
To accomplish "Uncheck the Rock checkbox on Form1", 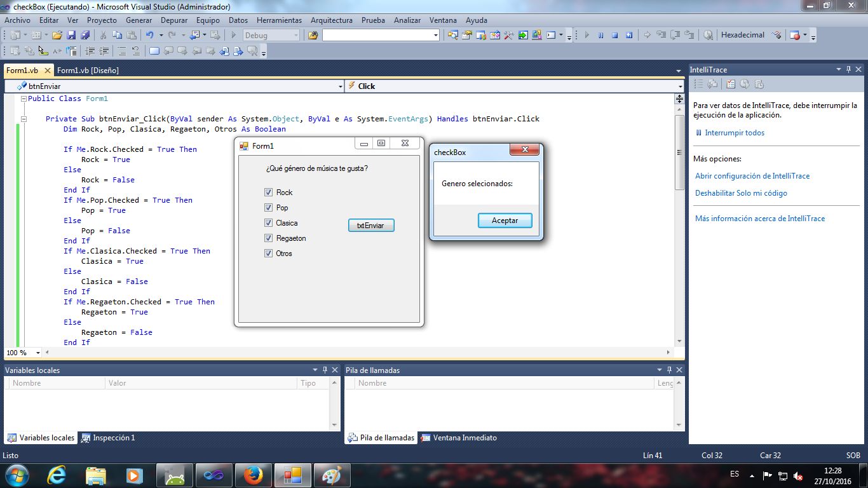I will [x=269, y=192].
